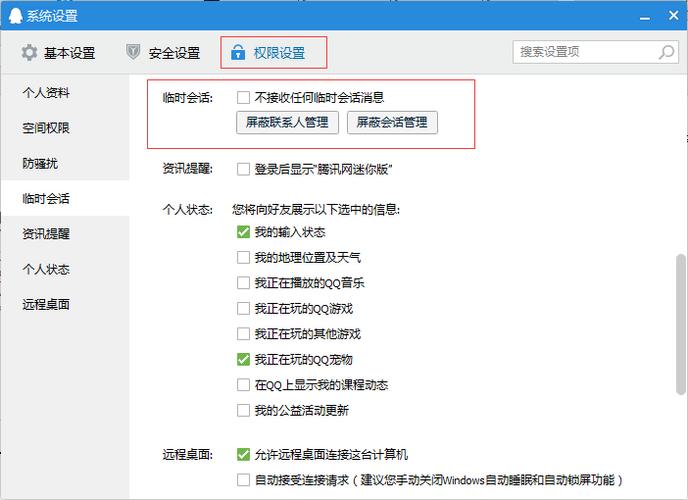The width and height of the screenshot is (688, 500).
Task: Enable 在QQ上显示我的课程动态 checkbox
Action: pos(243,385)
